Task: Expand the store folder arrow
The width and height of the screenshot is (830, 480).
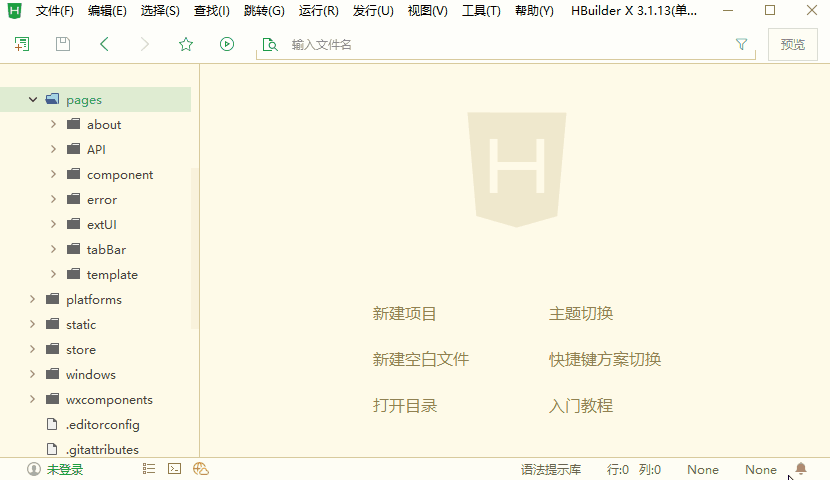Action: (x=32, y=349)
